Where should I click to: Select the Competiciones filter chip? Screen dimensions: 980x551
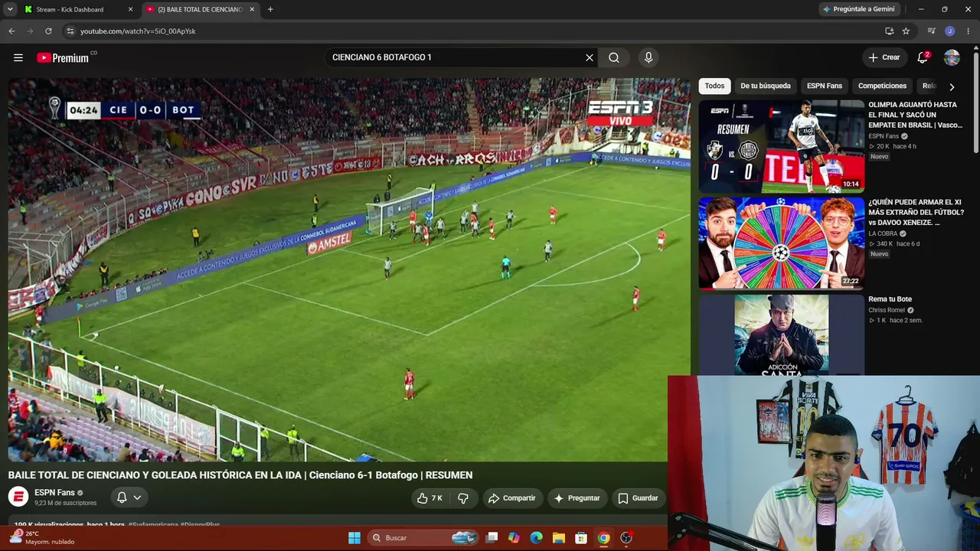point(882,86)
